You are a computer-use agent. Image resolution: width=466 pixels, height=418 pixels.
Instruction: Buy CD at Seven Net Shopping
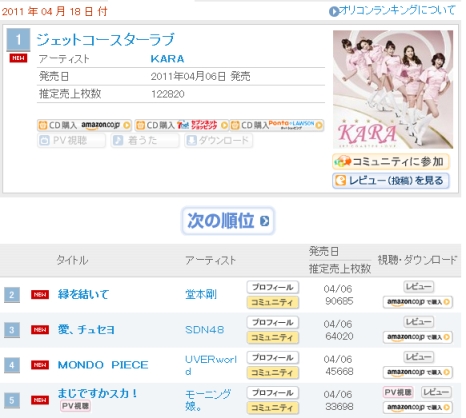click(182, 125)
